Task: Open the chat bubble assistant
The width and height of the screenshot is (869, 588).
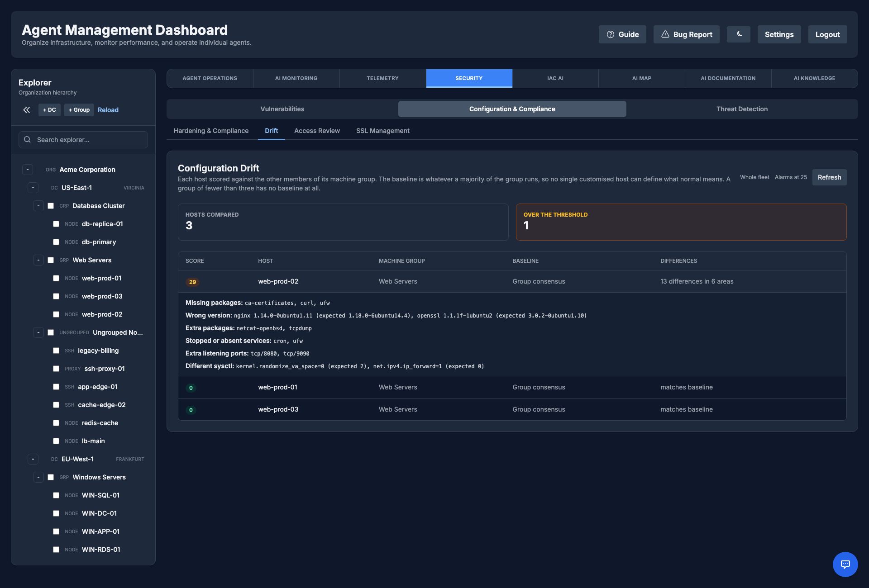Action: point(845,564)
